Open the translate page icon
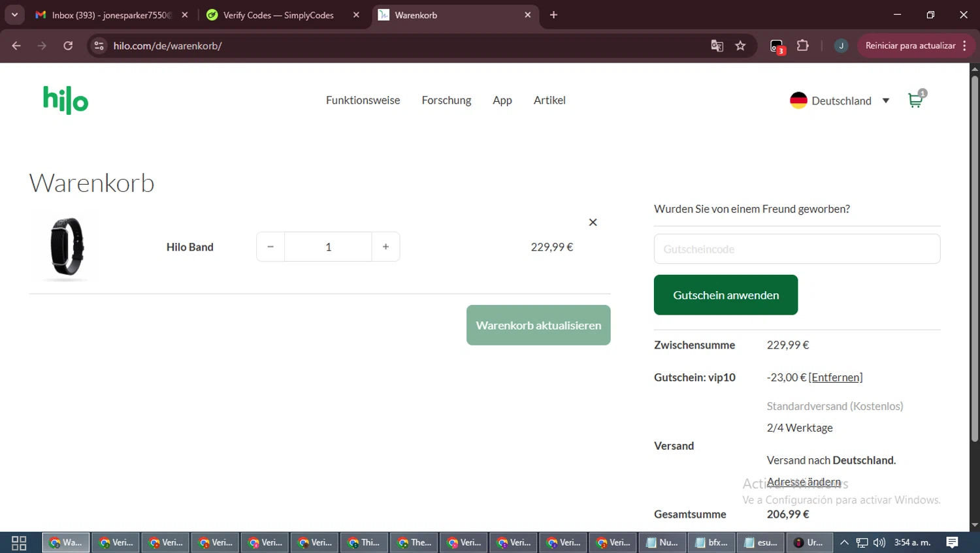Screen dimensions: 980x553 tap(717, 46)
